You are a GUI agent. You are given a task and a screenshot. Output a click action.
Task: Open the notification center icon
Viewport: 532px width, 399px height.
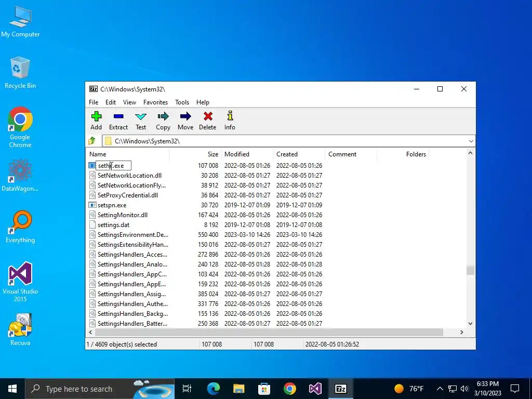(515, 389)
